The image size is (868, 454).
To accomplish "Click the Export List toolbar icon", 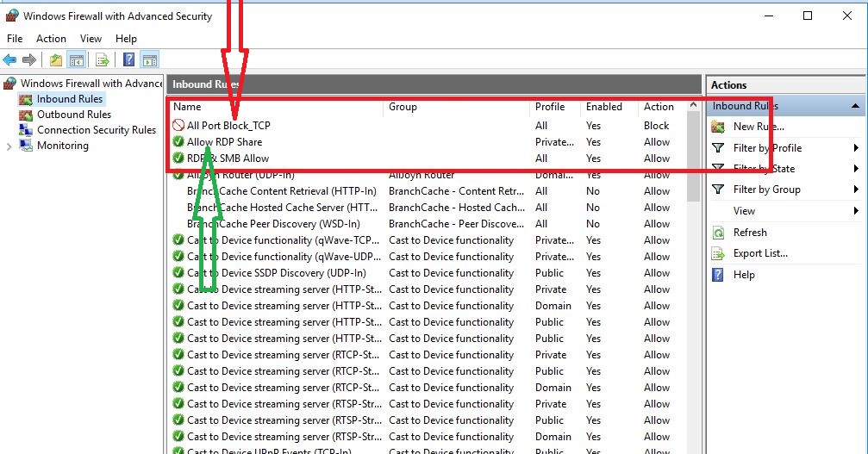I will tap(102, 59).
